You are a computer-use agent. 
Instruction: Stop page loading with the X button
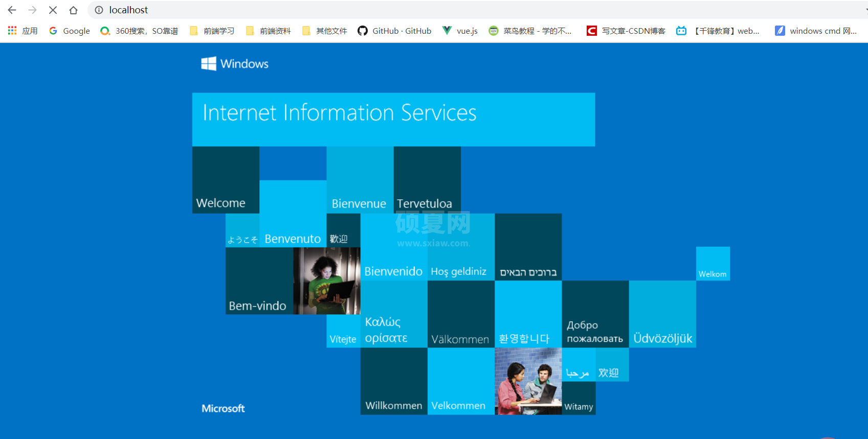[x=53, y=10]
